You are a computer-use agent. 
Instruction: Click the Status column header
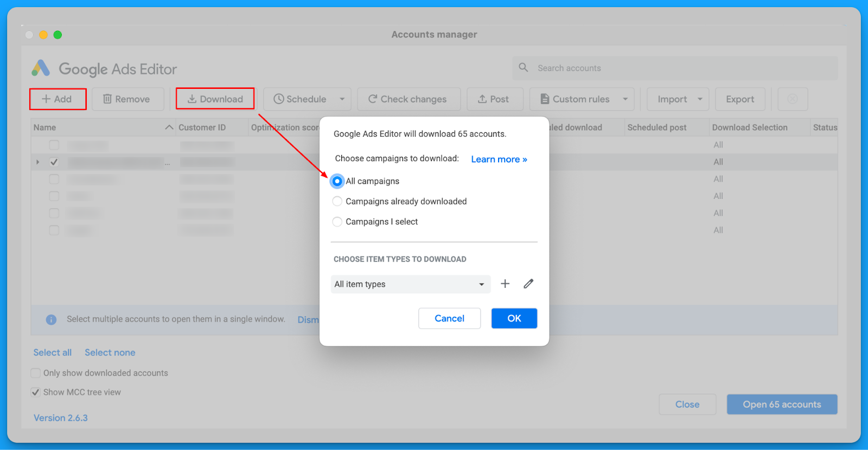(825, 127)
